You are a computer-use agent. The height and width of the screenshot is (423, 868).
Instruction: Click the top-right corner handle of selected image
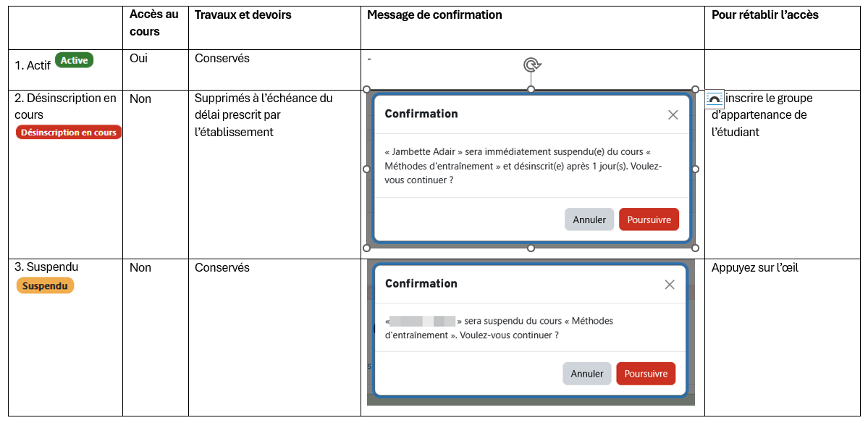click(x=695, y=90)
